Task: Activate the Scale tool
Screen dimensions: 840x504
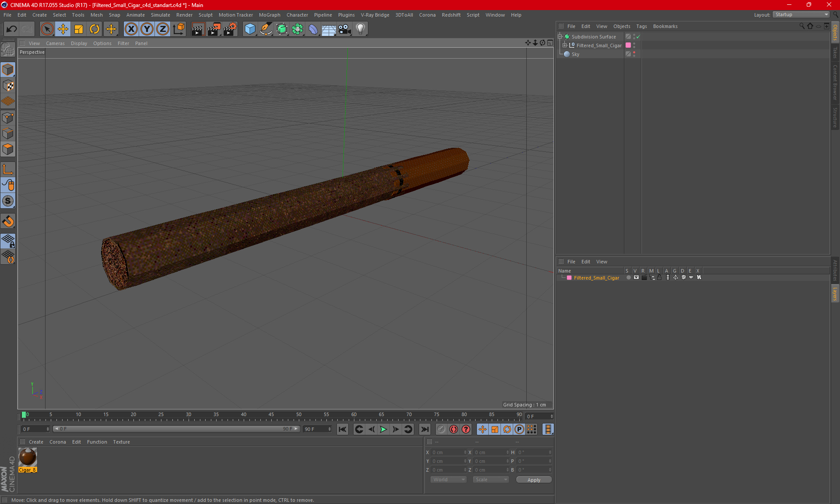Action: coord(79,29)
